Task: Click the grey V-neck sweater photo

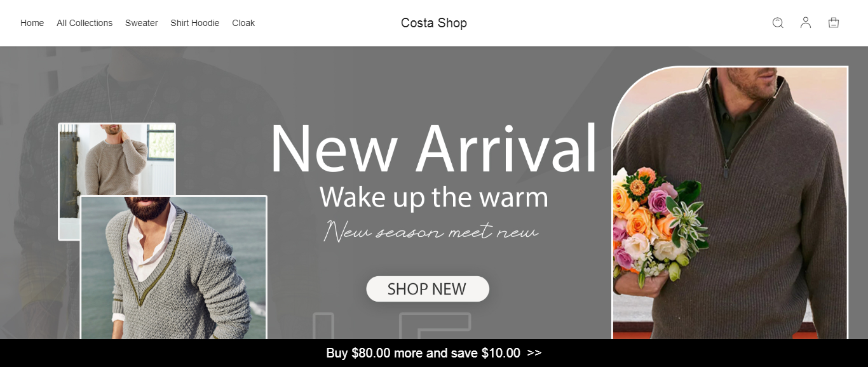Action: [x=173, y=267]
